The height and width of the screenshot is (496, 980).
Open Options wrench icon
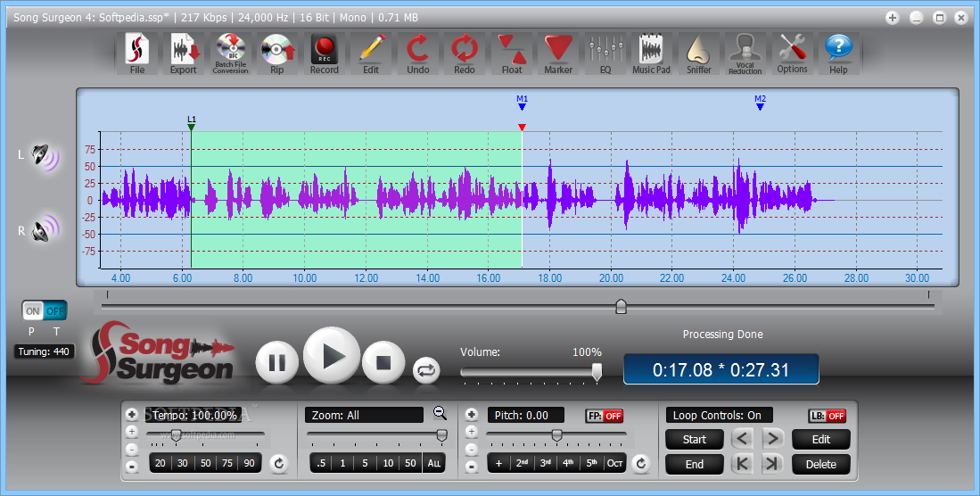pos(792,54)
